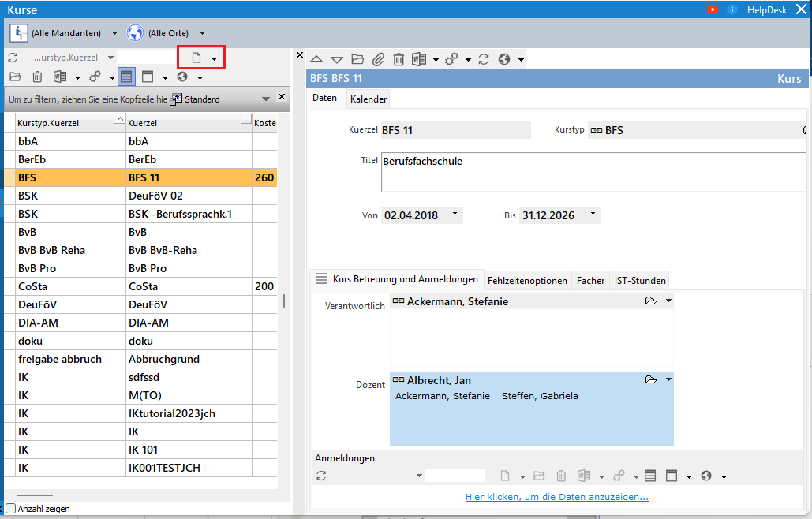Click the Word export icon above course list
Image resolution: width=812 pixels, height=519 pixels.
point(60,77)
